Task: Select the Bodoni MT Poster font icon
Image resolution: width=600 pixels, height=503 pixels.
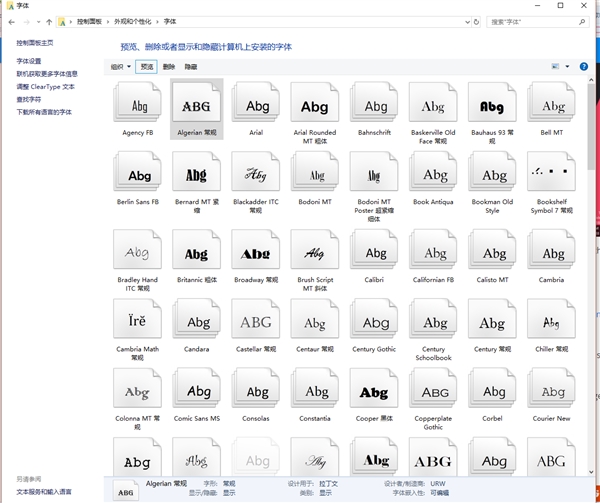Action: (374, 171)
